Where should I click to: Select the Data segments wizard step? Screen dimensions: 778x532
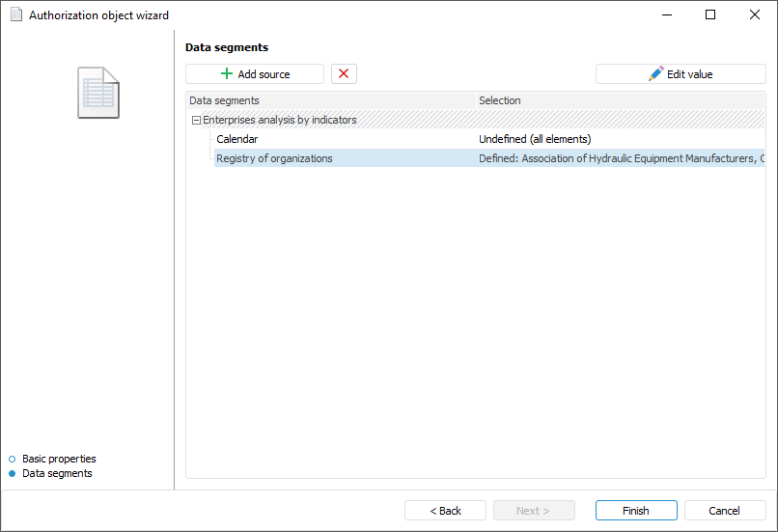[57, 473]
